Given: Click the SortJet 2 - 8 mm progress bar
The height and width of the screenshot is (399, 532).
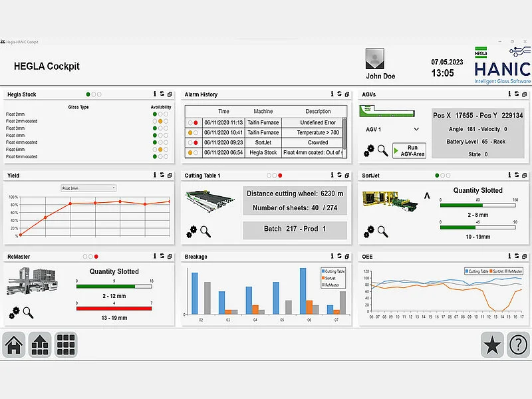Looking at the screenshot, I should point(477,205).
